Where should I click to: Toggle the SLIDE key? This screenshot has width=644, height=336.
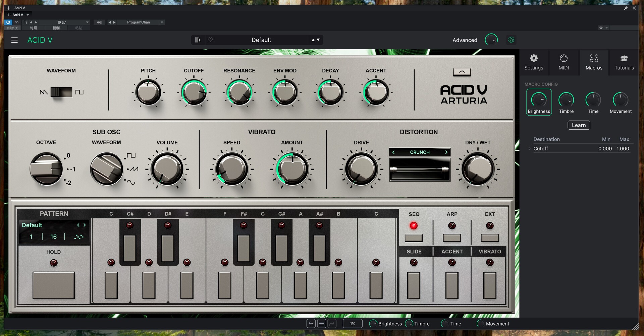click(414, 285)
